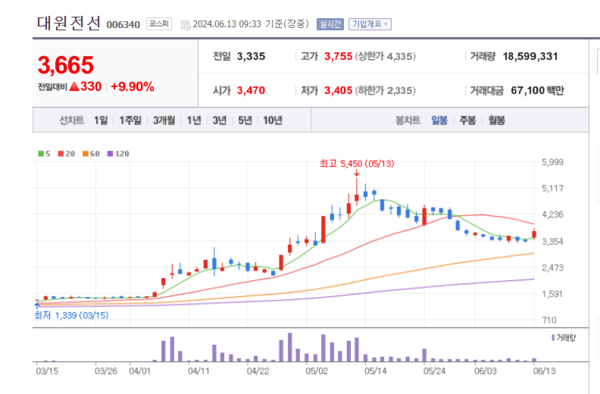Click the 거래량 value 18,599,331
Viewport: 600px width, 394px height.
click(x=530, y=56)
